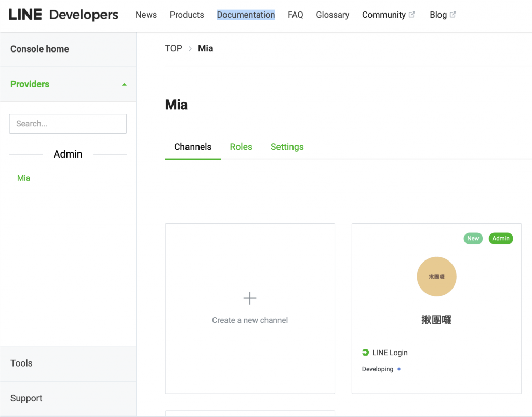Screen dimensions: 532x417
Task: Click the LINE Developers logo
Action: point(63,15)
